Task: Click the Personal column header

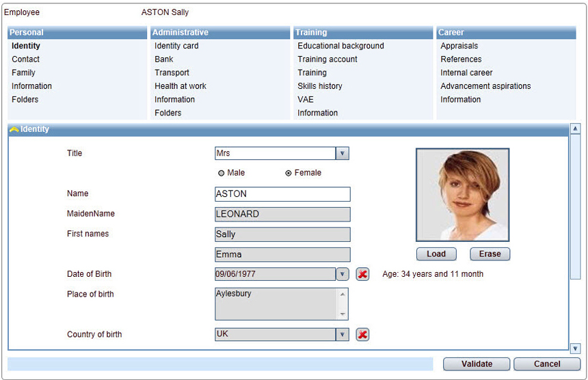Action: tap(77, 33)
